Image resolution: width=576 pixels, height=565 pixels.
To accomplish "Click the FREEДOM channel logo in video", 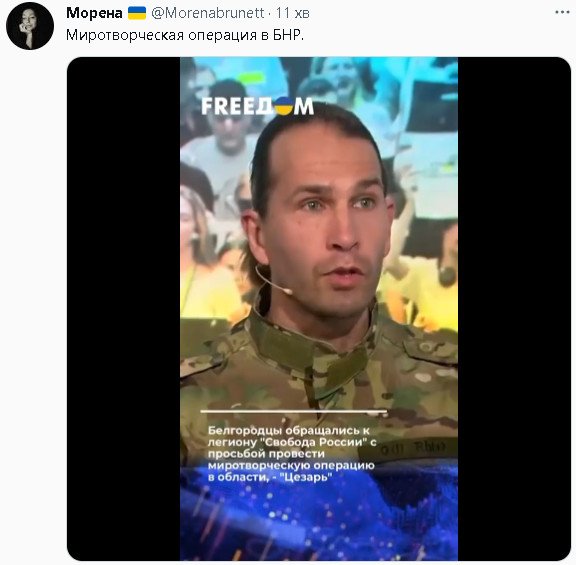I will tap(258, 106).
